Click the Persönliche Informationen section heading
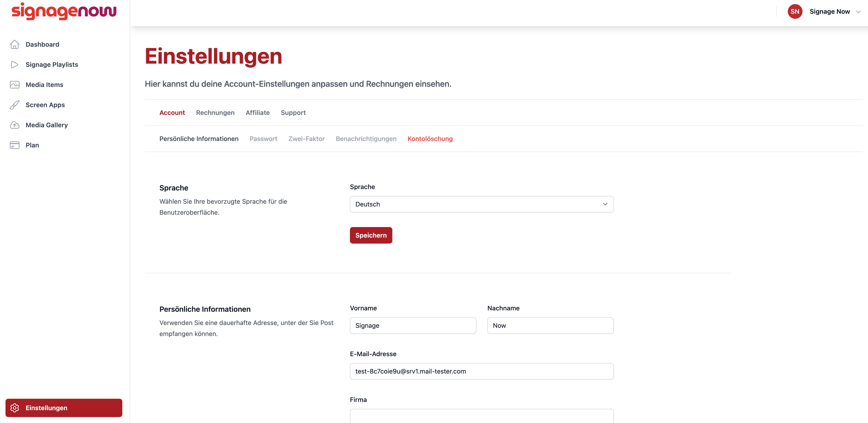 pos(205,309)
